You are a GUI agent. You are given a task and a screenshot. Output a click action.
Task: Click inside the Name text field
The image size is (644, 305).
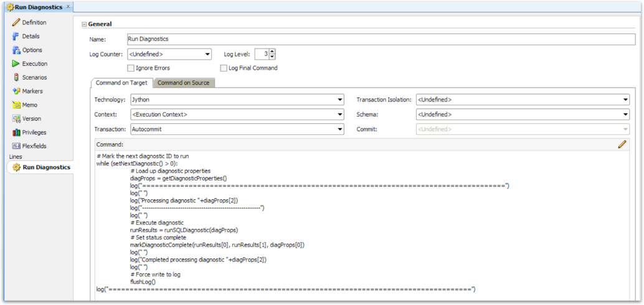pyautogui.click(x=381, y=39)
